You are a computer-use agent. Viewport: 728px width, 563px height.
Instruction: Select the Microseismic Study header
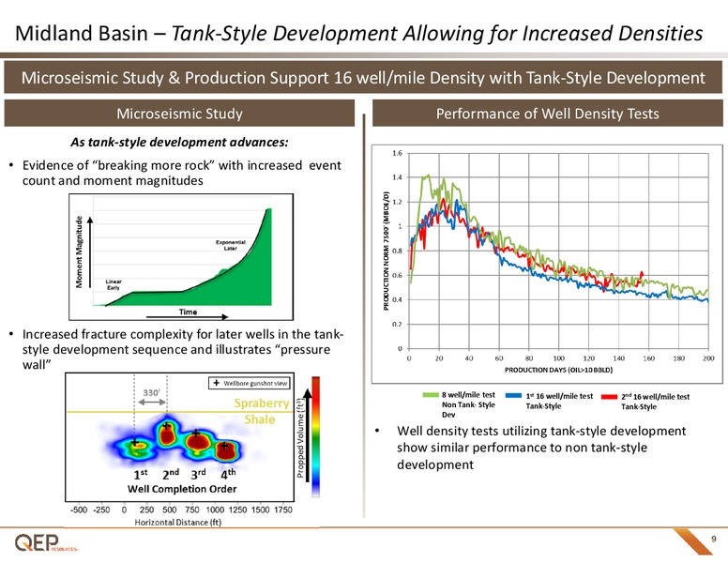(x=179, y=114)
